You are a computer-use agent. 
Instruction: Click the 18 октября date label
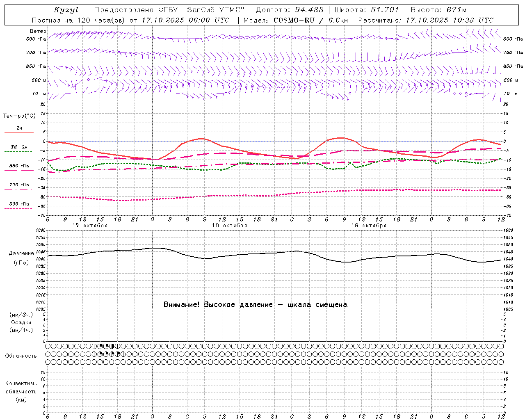tap(229, 226)
